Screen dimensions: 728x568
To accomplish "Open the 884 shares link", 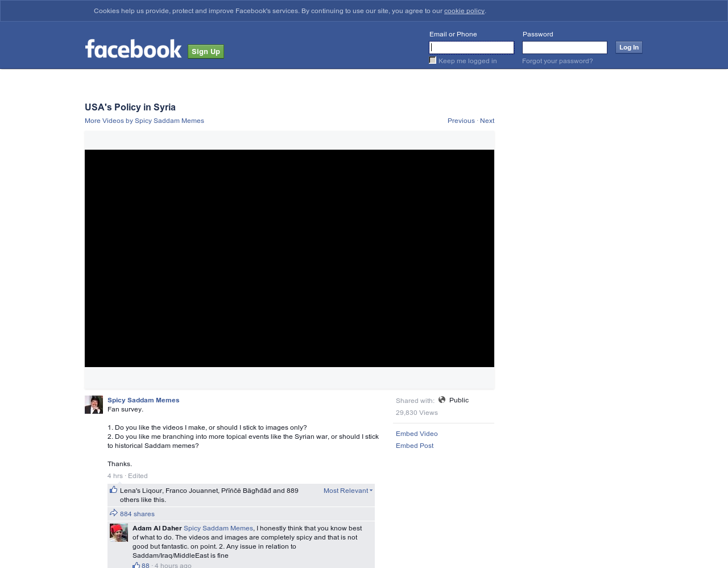I will click(137, 514).
